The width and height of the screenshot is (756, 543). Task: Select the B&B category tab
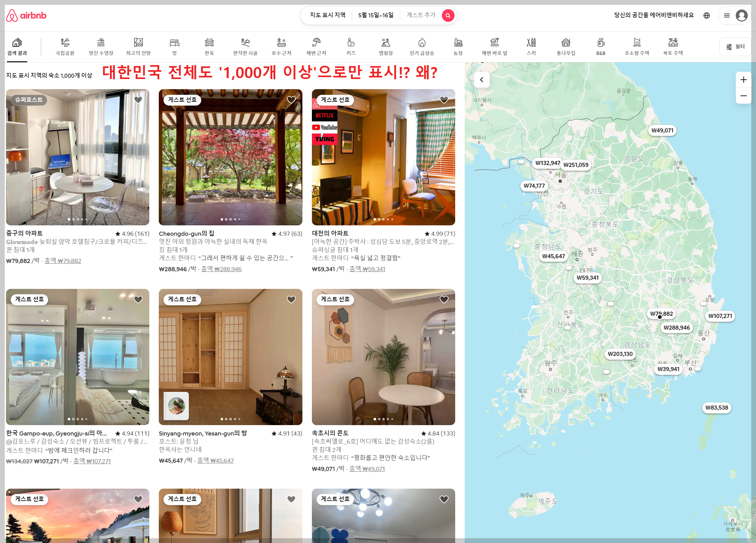coord(600,47)
